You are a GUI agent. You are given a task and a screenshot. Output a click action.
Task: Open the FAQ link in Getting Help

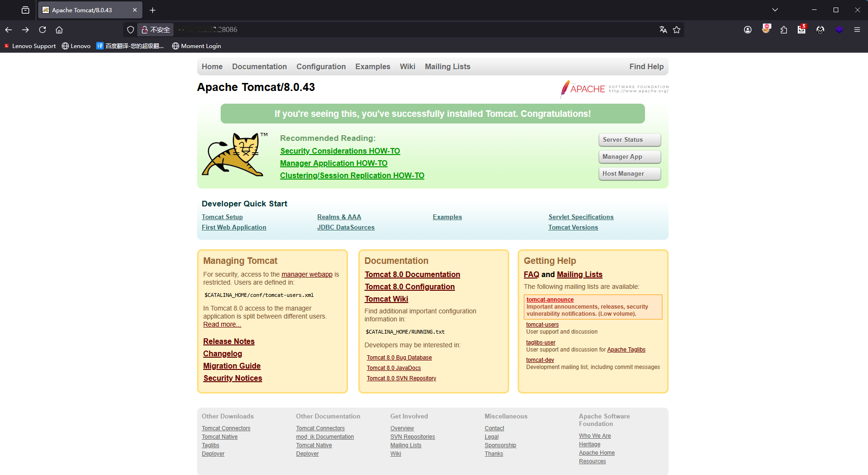tap(531, 274)
